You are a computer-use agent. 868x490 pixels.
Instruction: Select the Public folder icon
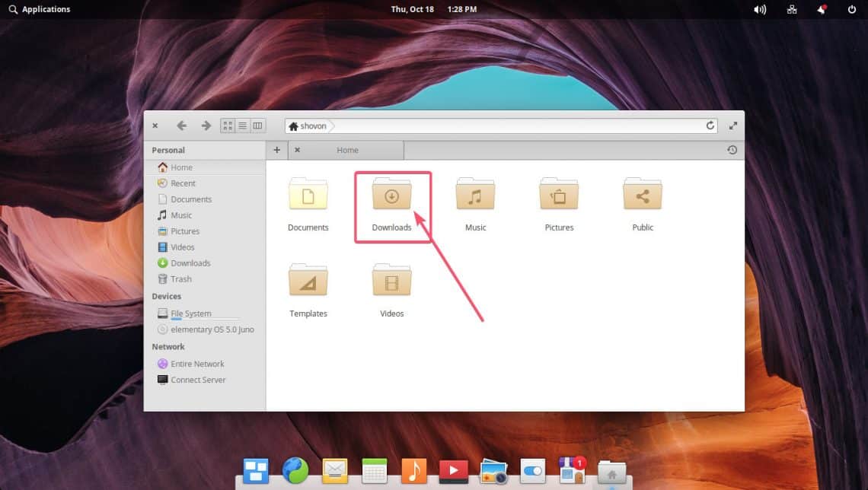643,194
